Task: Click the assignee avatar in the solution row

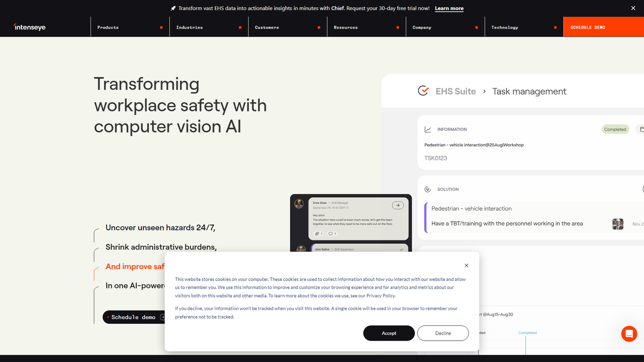Action: pos(617,224)
